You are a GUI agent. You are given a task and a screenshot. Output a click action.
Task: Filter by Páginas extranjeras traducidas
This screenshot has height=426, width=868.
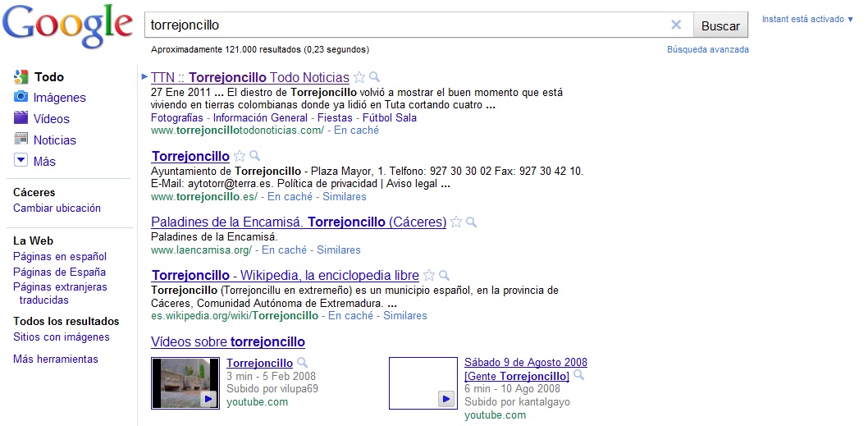point(60,294)
